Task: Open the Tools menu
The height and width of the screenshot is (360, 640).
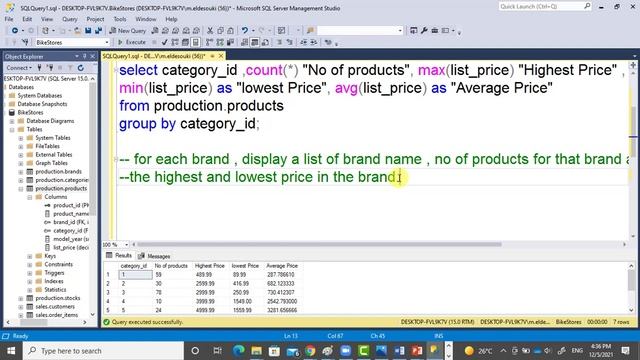Action: 120,19
